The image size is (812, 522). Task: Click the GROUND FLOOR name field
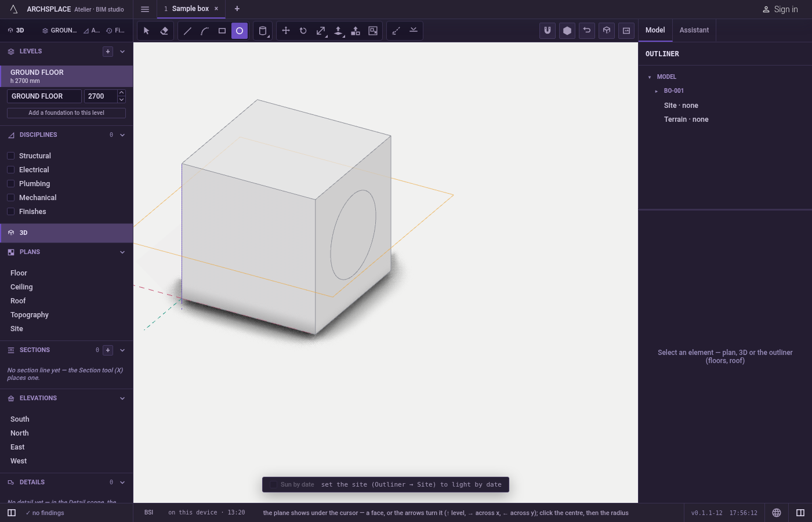[44, 96]
